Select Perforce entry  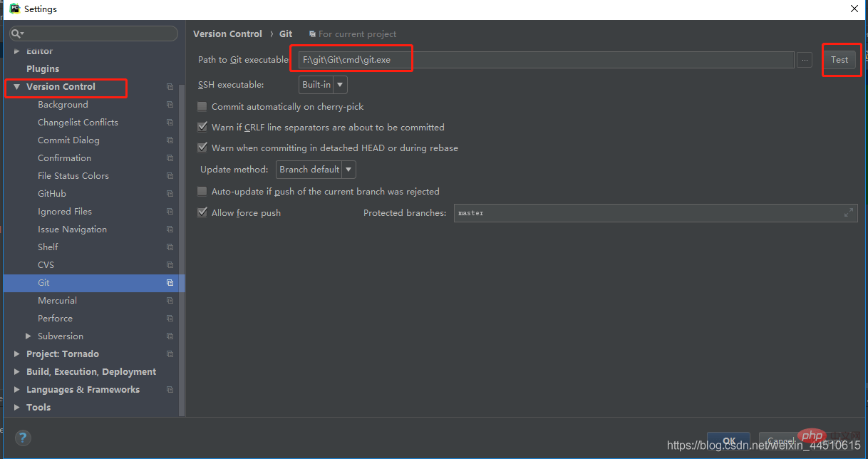(55, 319)
